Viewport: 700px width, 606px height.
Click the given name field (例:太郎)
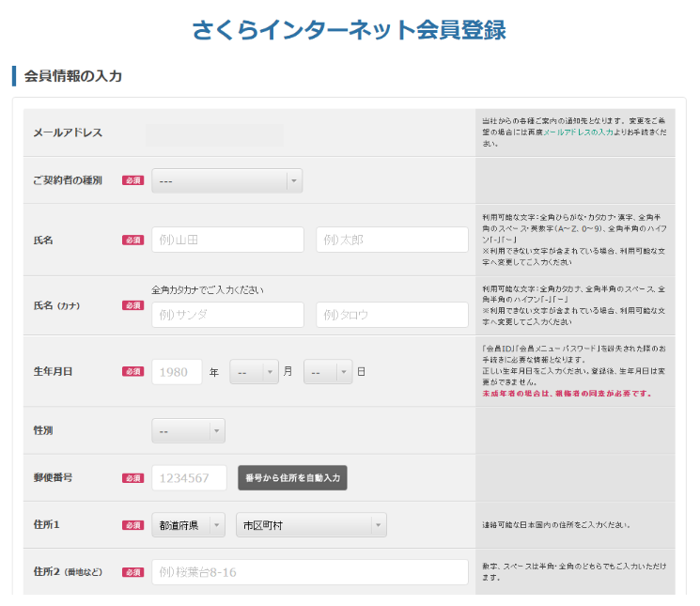coord(392,240)
